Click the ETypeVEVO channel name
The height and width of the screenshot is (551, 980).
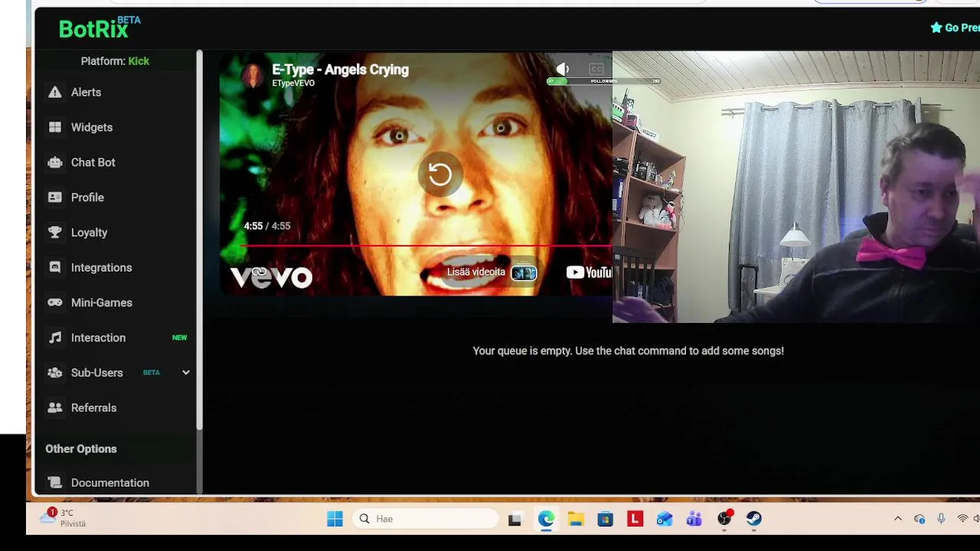click(x=293, y=83)
